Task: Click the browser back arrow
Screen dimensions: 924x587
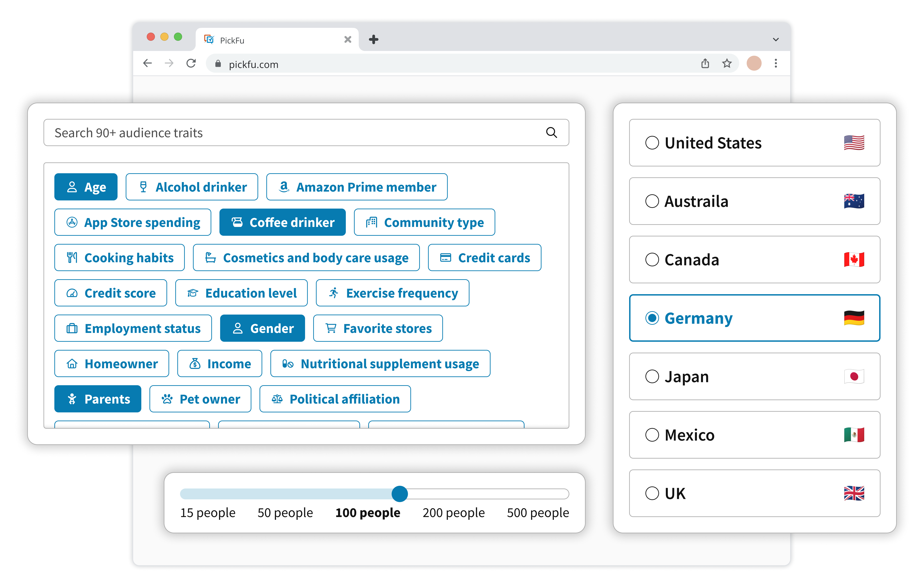Action: pos(148,64)
